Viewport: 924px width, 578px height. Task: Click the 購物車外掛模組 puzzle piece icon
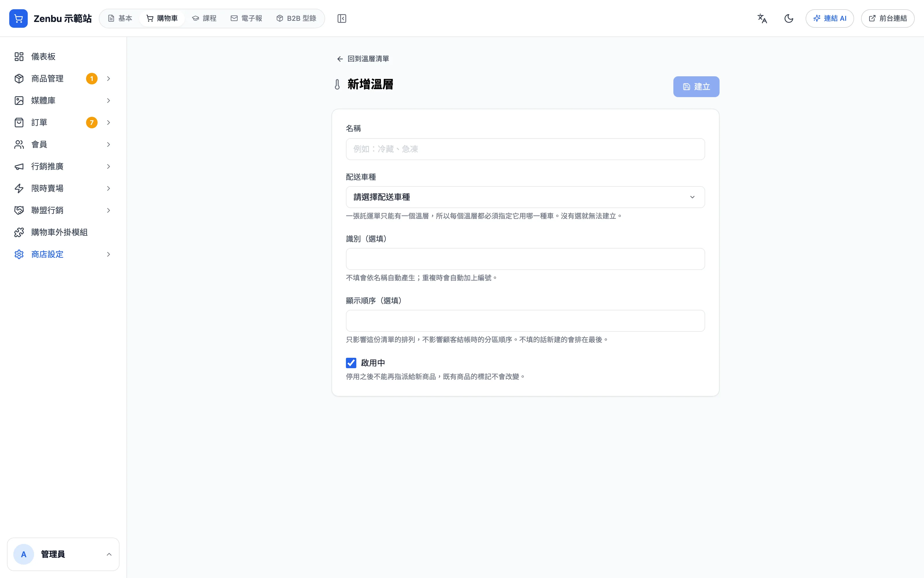click(19, 232)
